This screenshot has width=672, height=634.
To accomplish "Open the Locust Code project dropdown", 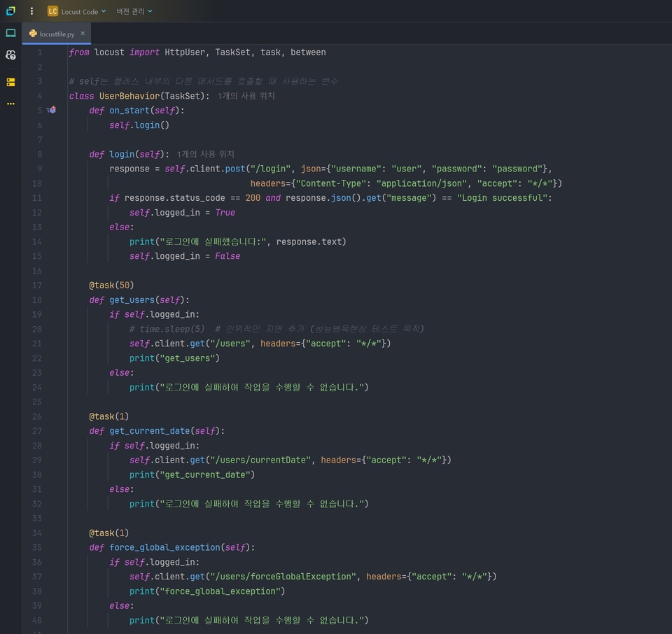I will [x=83, y=12].
